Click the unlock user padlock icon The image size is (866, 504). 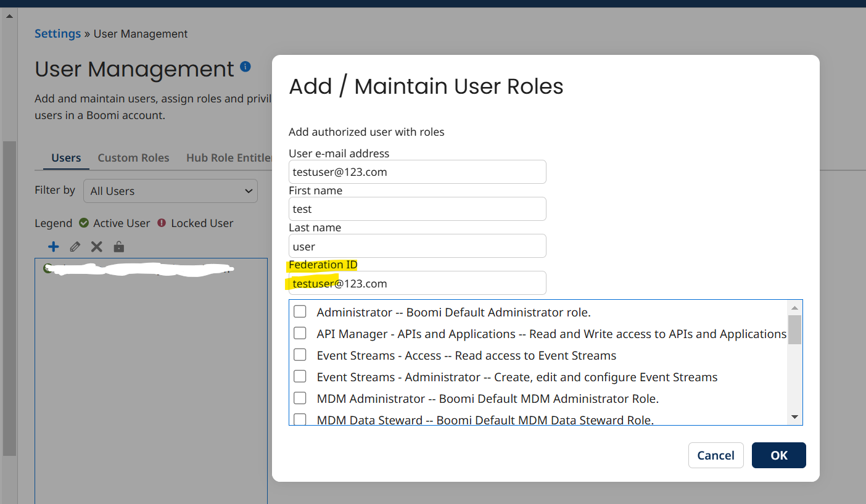[x=119, y=247]
